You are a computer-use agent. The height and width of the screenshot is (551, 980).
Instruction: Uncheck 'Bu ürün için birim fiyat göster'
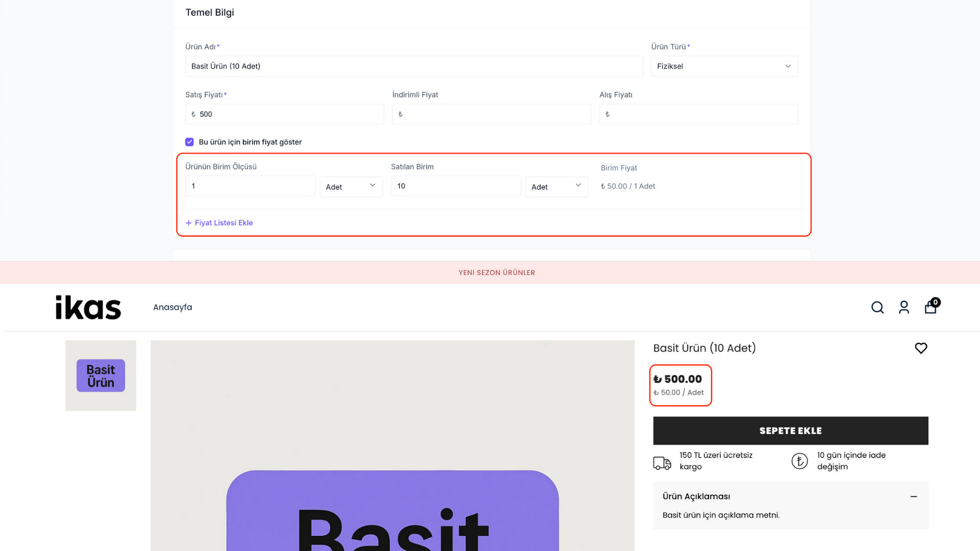[189, 142]
